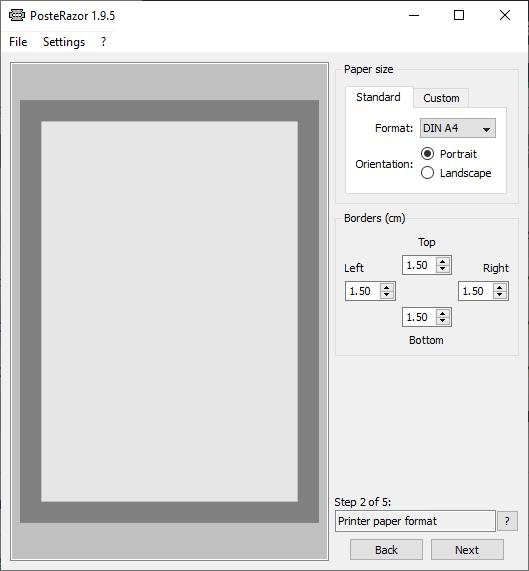Decrease the Bottom border with down arrow
The height and width of the screenshot is (571, 529).
[442, 321]
